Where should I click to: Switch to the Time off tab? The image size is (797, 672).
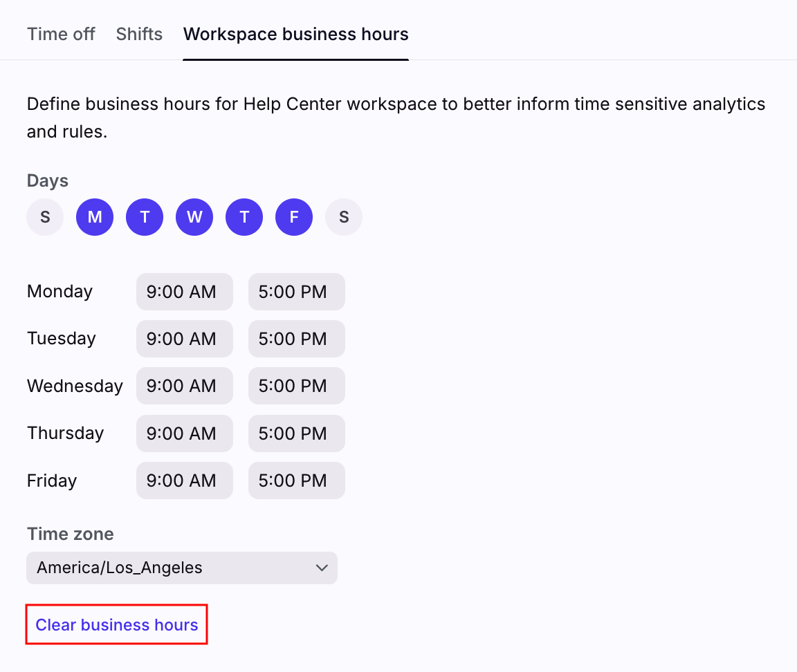pos(61,34)
